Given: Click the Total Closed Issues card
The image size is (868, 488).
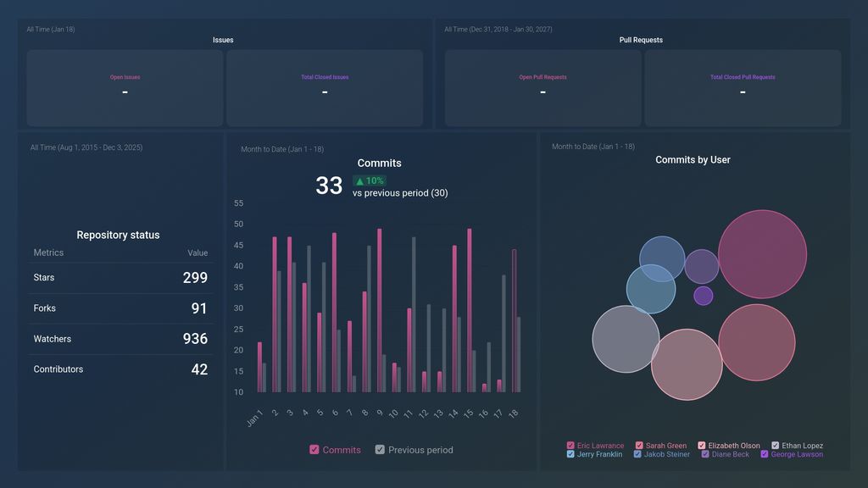Looking at the screenshot, I should [325, 88].
